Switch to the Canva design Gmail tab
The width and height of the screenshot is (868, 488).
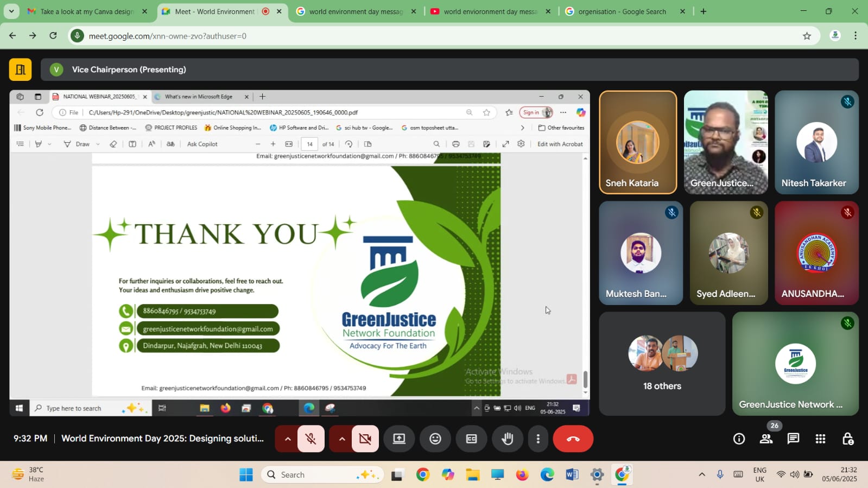(87, 11)
